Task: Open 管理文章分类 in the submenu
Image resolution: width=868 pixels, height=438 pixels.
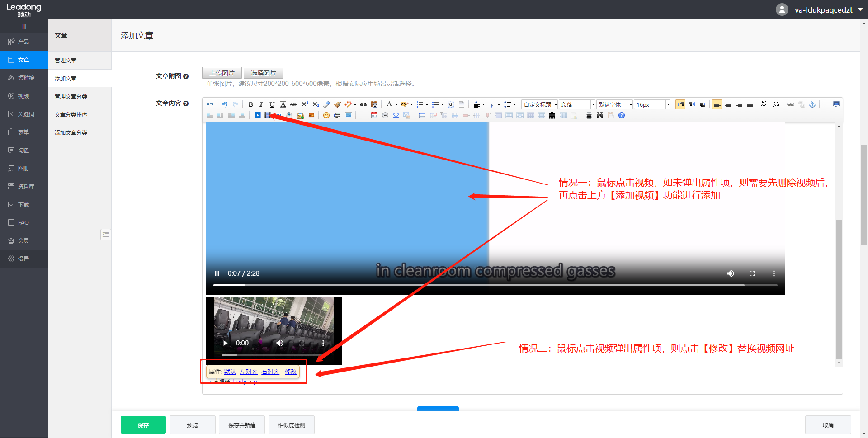Action: (x=71, y=96)
